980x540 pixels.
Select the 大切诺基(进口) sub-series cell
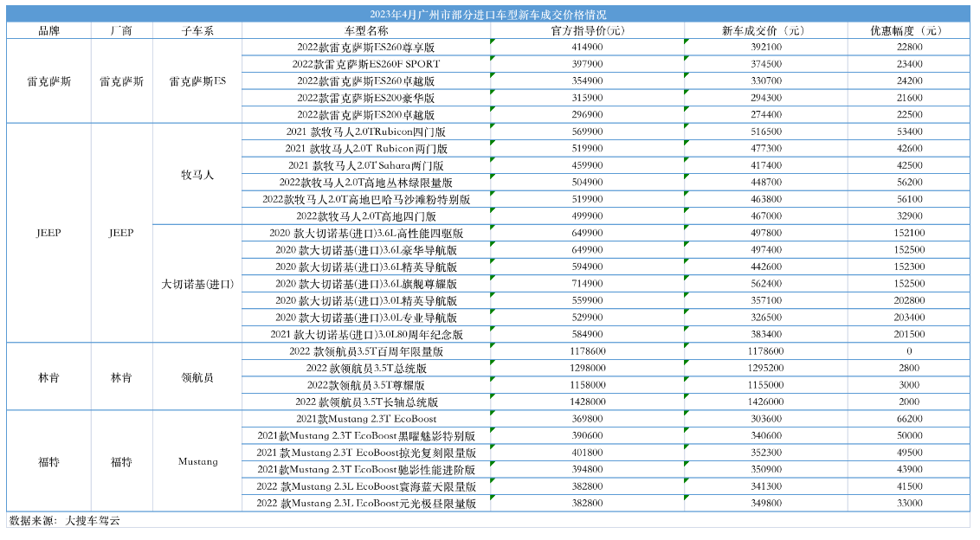(197, 284)
